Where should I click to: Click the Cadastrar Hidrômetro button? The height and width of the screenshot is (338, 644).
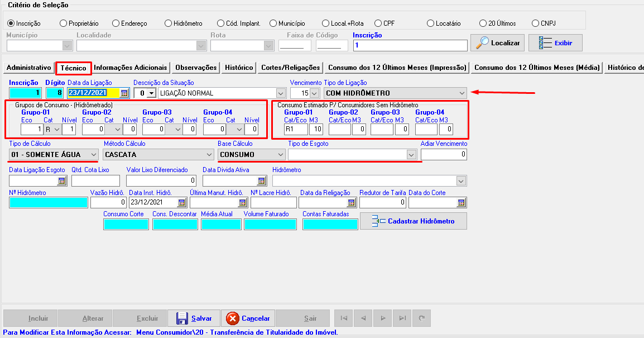click(x=414, y=221)
